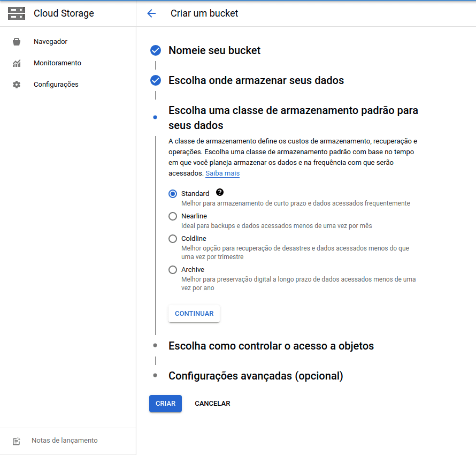Open Notas de lançamento in the sidebar

point(64,441)
